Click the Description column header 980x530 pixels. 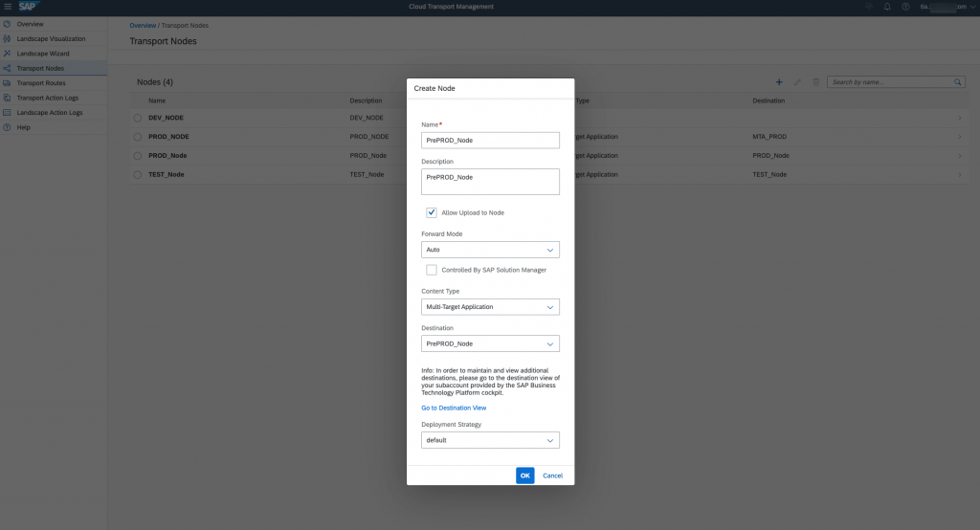coord(366,100)
